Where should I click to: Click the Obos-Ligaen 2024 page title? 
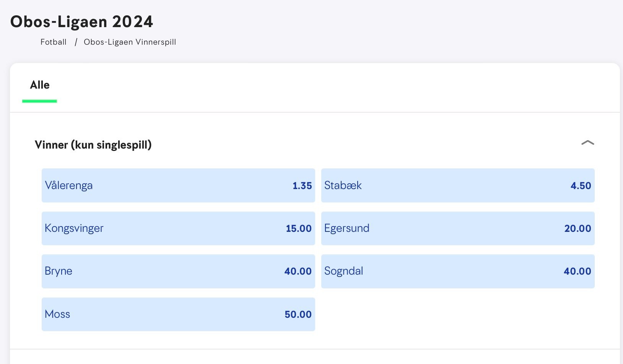81,22
